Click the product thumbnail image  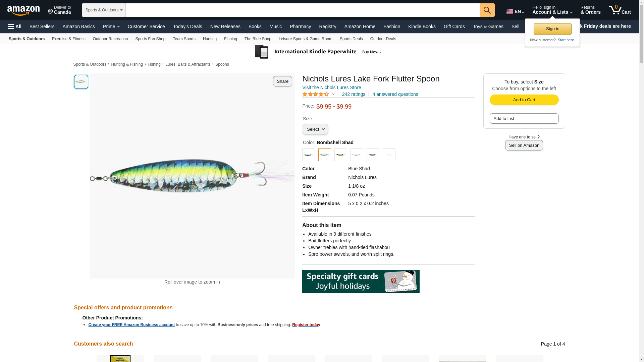(81, 82)
